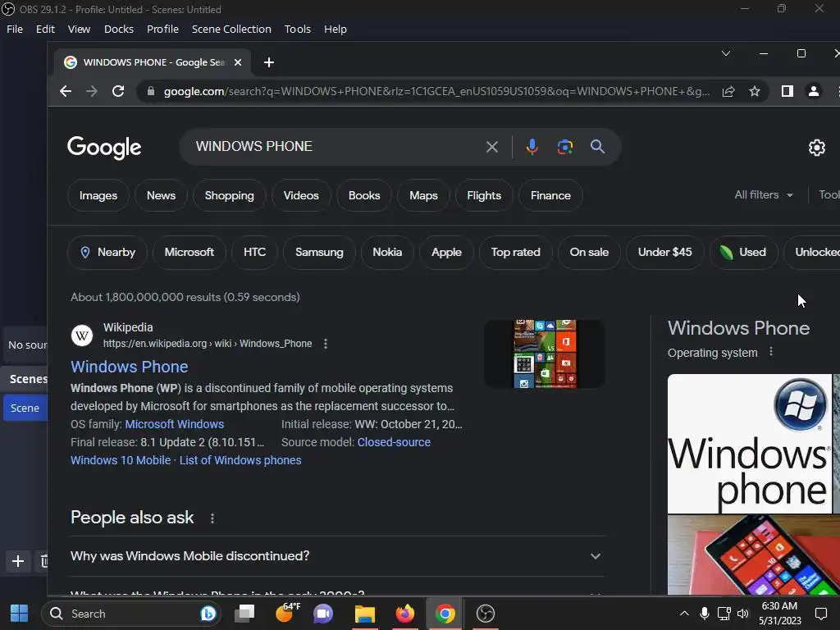Open Wikipedia result tile thumbnail
Viewport: 840px width, 630px height.
click(545, 354)
